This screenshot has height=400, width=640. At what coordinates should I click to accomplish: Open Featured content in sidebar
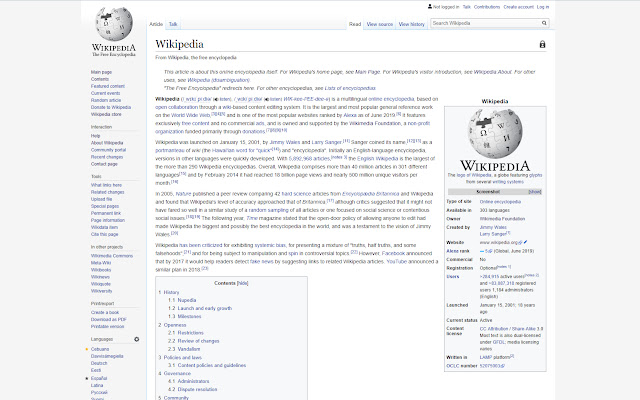[108, 86]
